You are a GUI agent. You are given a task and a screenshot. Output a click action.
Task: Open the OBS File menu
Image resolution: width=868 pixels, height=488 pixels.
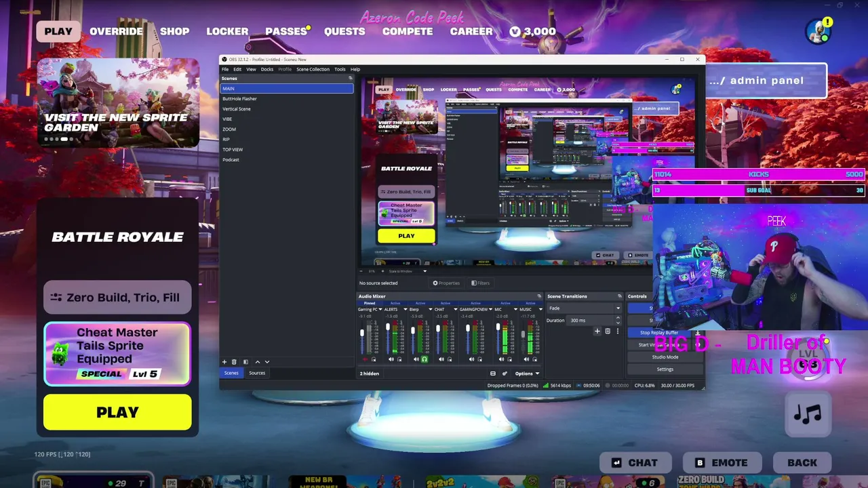pyautogui.click(x=225, y=69)
